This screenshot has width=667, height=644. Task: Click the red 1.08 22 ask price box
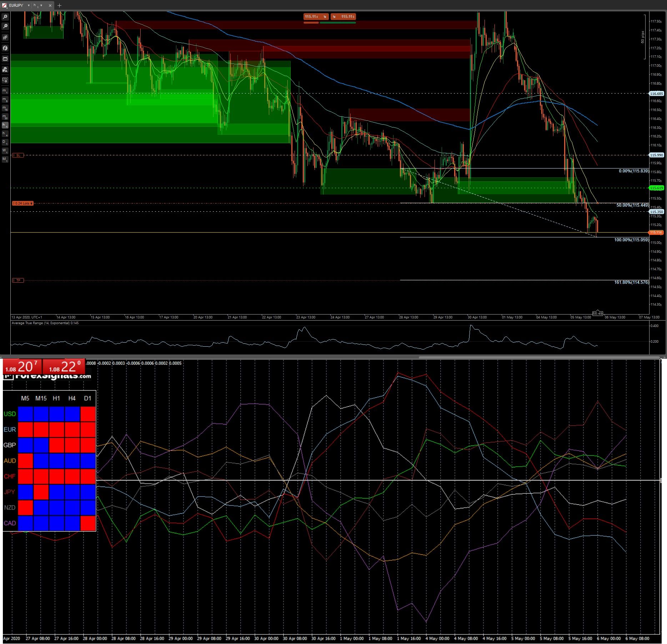tap(64, 367)
